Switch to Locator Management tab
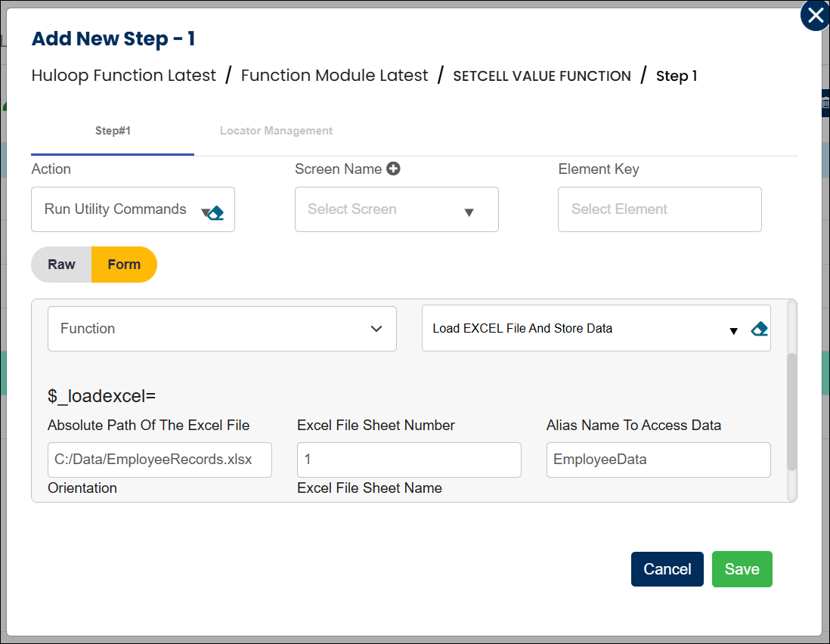Screen dimensions: 830x644 [x=276, y=131]
